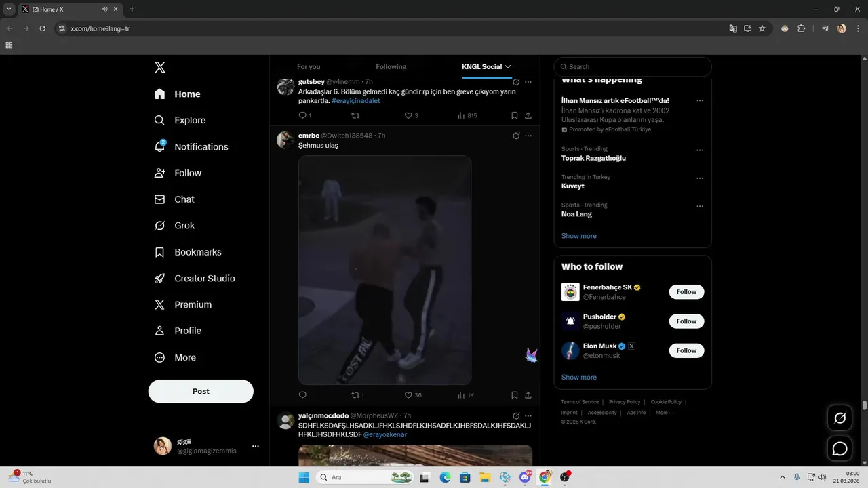Bookmark this page with the star icon
868x488 pixels.
(762, 28)
